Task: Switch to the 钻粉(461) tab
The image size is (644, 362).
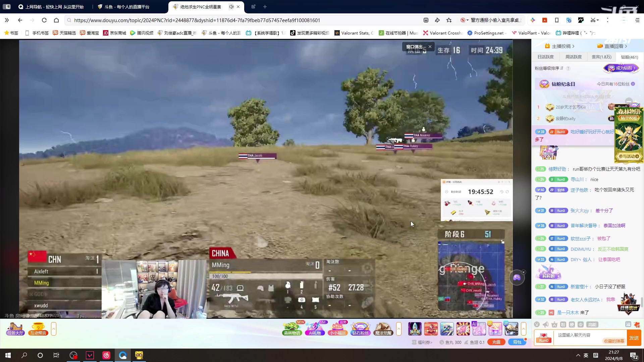Action: [x=630, y=57]
